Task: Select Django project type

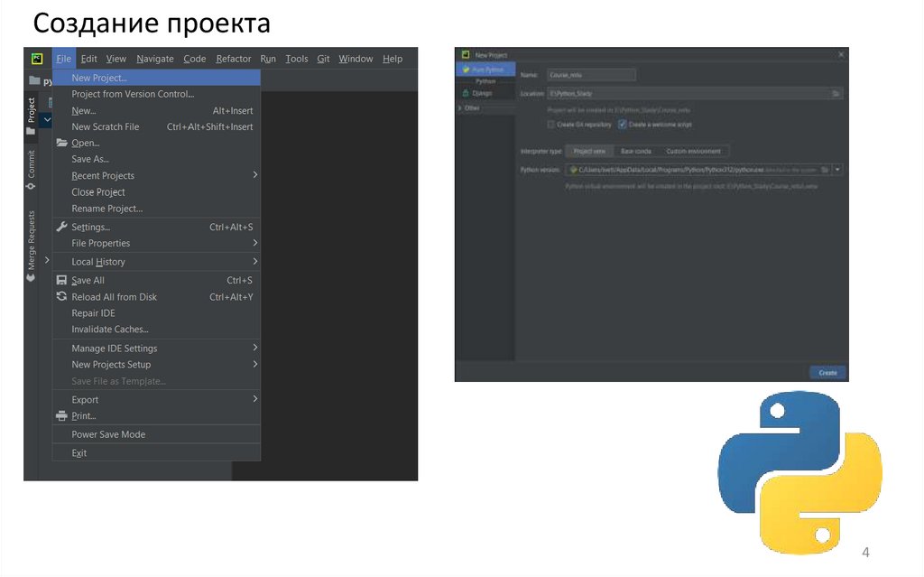Action: (x=485, y=93)
